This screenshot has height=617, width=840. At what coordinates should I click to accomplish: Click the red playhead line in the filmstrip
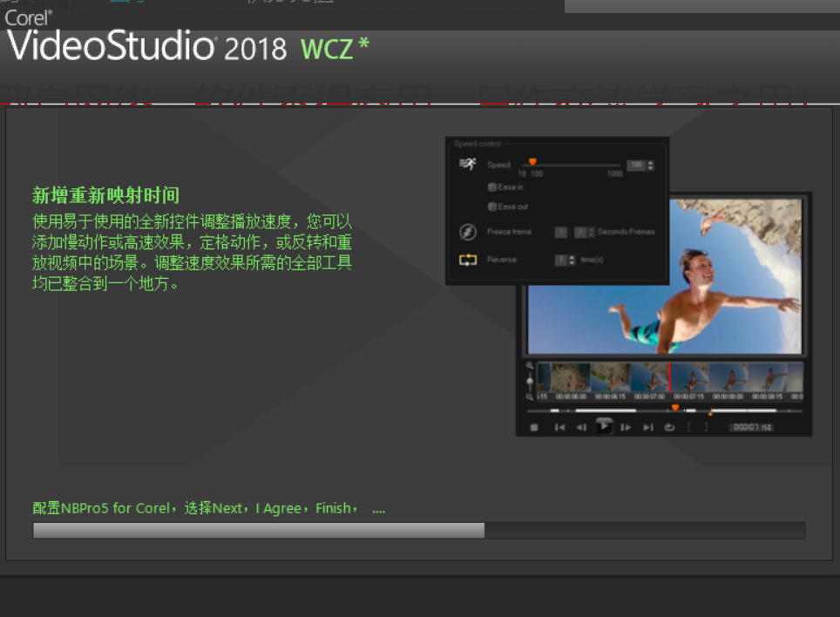(669, 377)
